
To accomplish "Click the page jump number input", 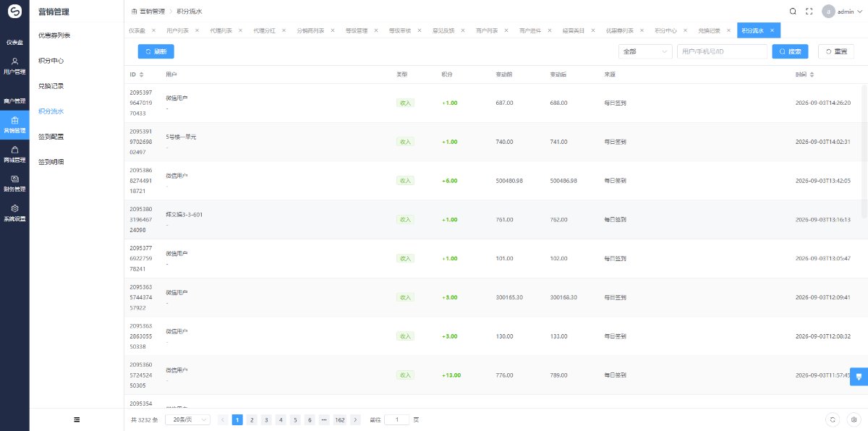I will (x=396, y=419).
